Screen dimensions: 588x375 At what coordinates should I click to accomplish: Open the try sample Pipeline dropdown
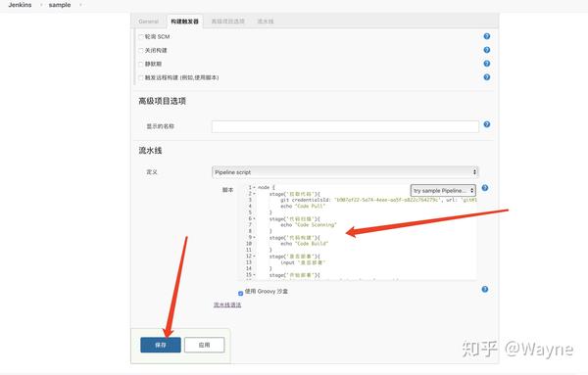click(443, 190)
